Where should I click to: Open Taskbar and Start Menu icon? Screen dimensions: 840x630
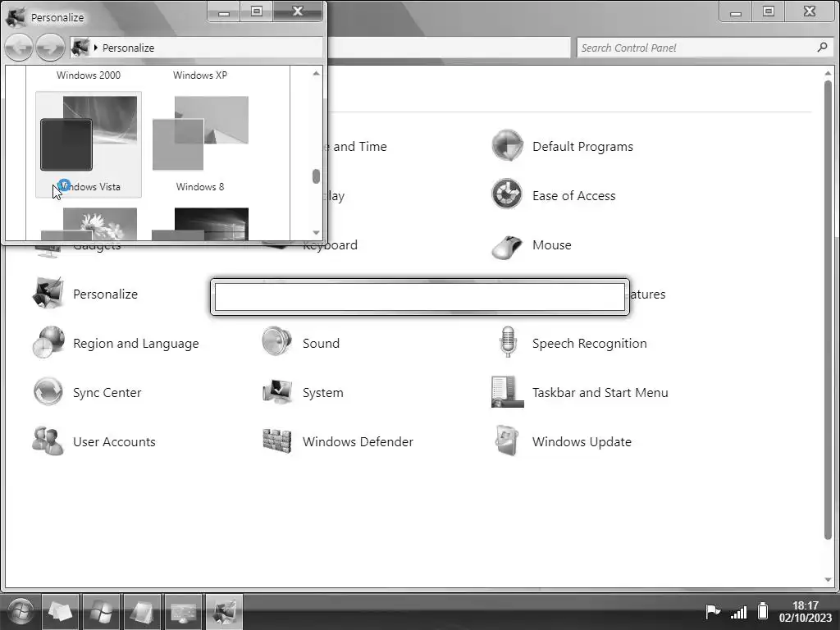(507, 391)
